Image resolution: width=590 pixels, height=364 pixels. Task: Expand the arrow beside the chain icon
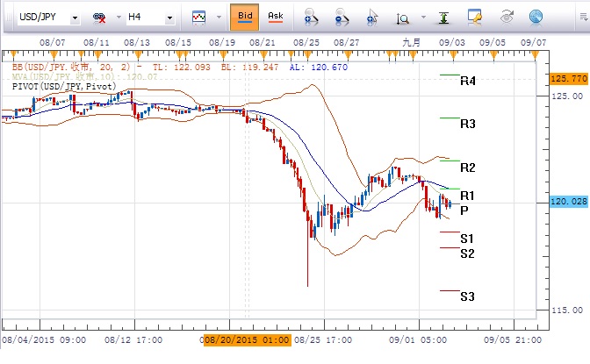(119, 18)
